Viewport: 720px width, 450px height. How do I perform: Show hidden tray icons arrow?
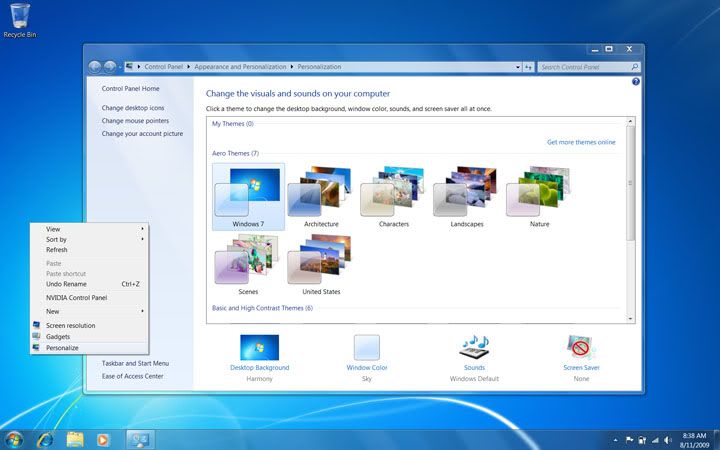pos(616,440)
